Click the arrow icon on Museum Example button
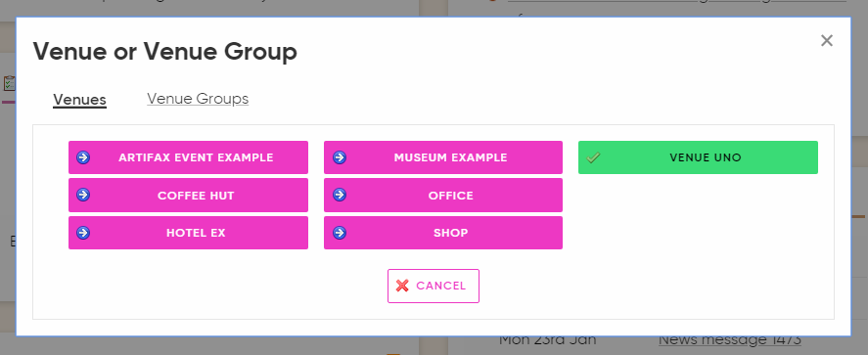The image size is (868, 355). [x=340, y=157]
